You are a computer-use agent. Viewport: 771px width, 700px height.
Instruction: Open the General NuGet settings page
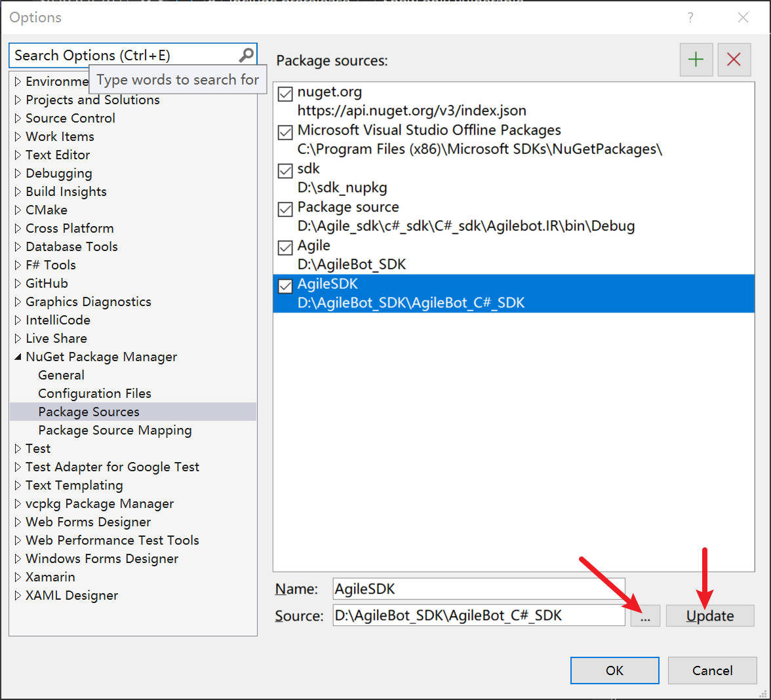click(x=61, y=375)
